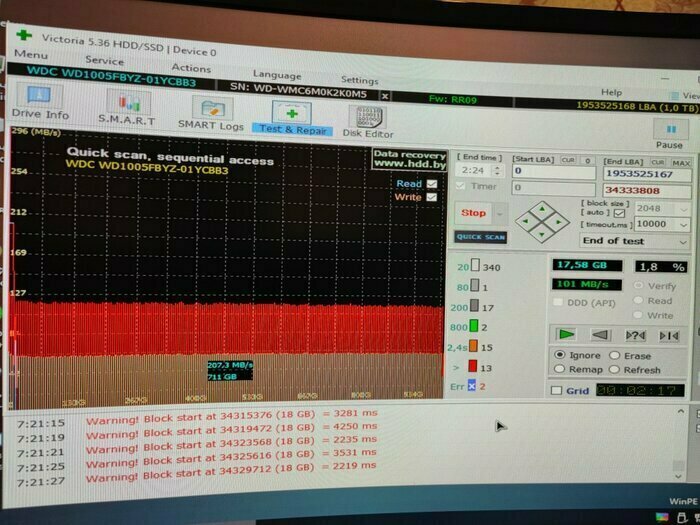Open the Drive Info panel icon

point(39,96)
